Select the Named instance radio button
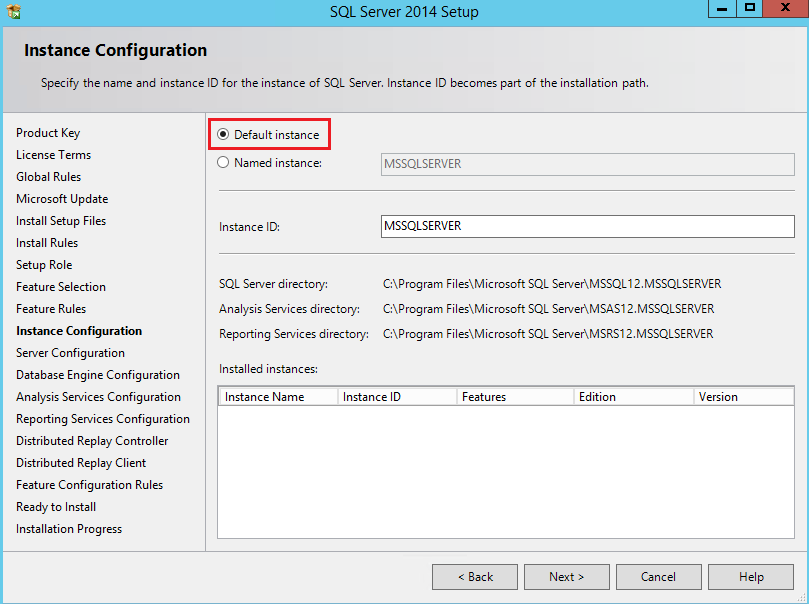Image resolution: width=809 pixels, height=604 pixels. click(223, 162)
